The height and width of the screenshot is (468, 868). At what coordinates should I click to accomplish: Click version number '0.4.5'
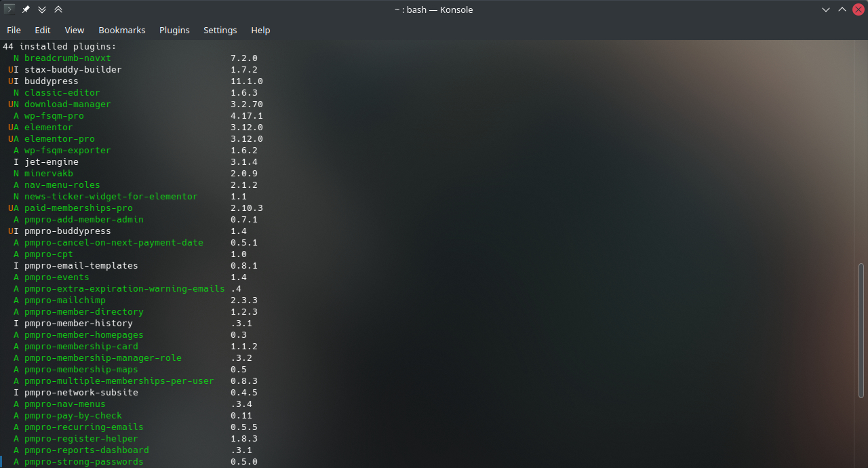[244, 393]
